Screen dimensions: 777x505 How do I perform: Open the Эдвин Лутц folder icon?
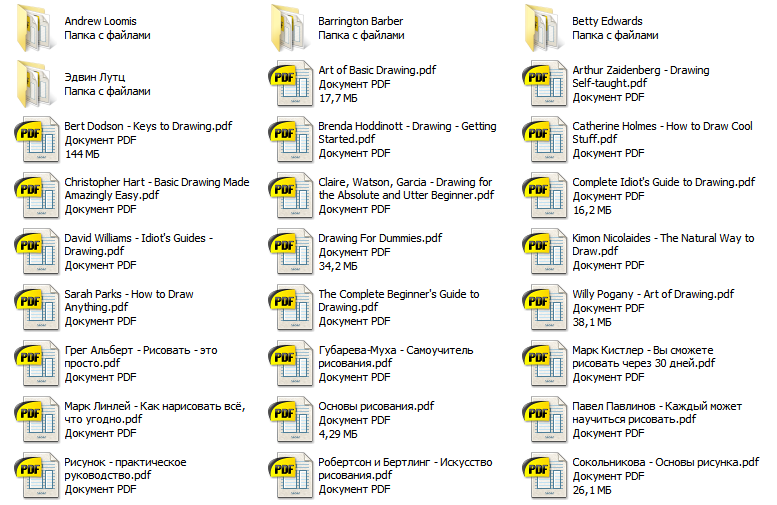coord(35,84)
